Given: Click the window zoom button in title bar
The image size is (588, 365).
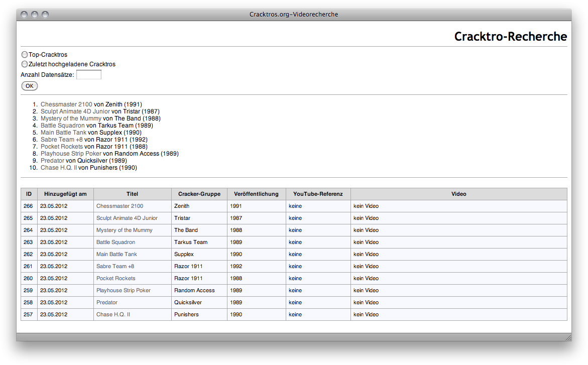Looking at the screenshot, I should (x=45, y=15).
